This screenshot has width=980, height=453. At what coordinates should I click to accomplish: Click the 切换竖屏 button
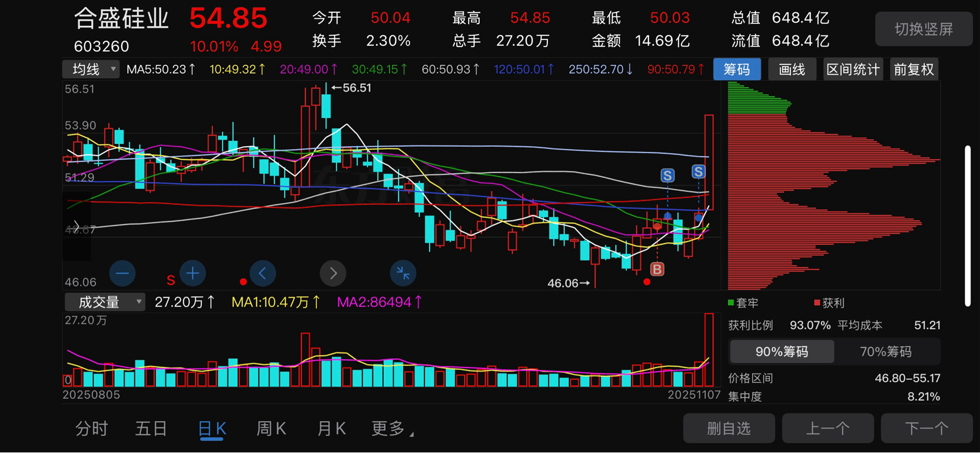(923, 29)
